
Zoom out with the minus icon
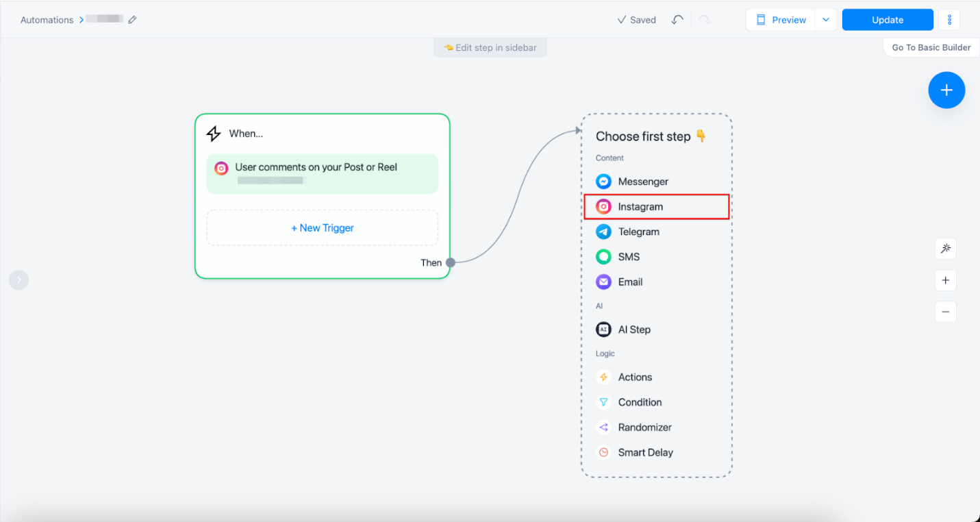tap(945, 312)
